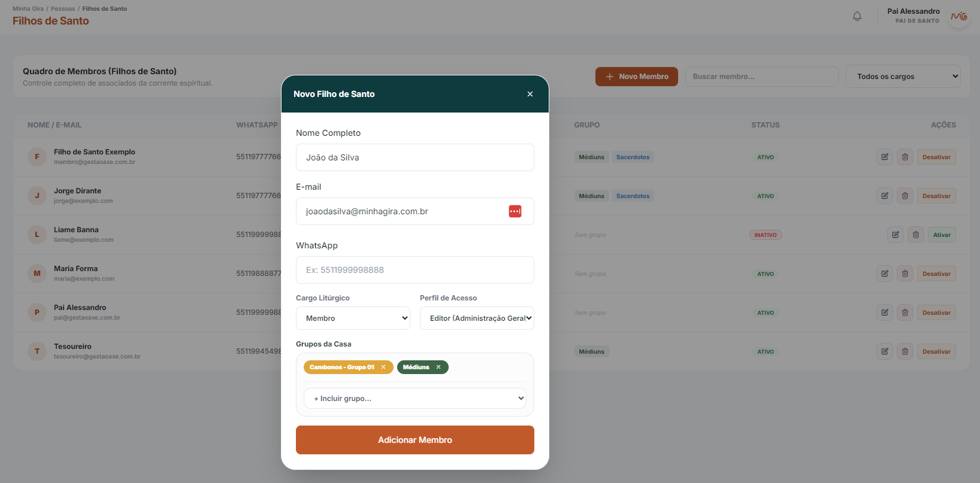Delete Maria Forma member
Viewport: 980px width, 483px height.
click(x=905, y=274)
